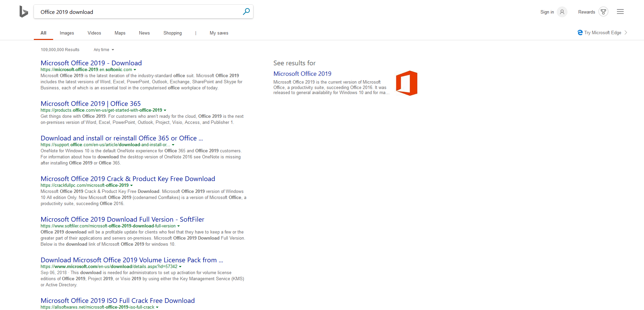Click the Microsoft Edge logo icon
Image resolution: width=644 pixels, height=310 pixels.
[580, 32]
